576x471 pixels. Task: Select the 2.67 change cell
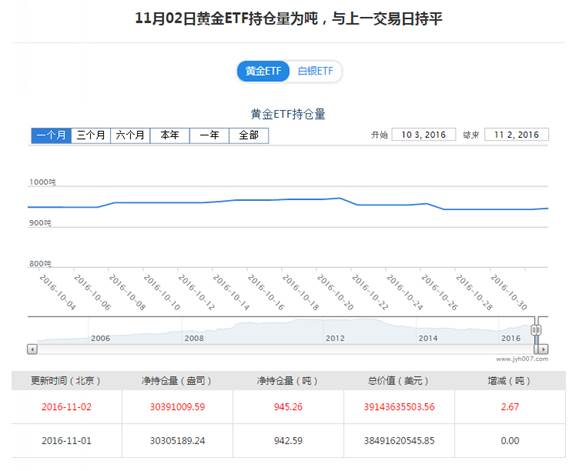tap(510, 407)
